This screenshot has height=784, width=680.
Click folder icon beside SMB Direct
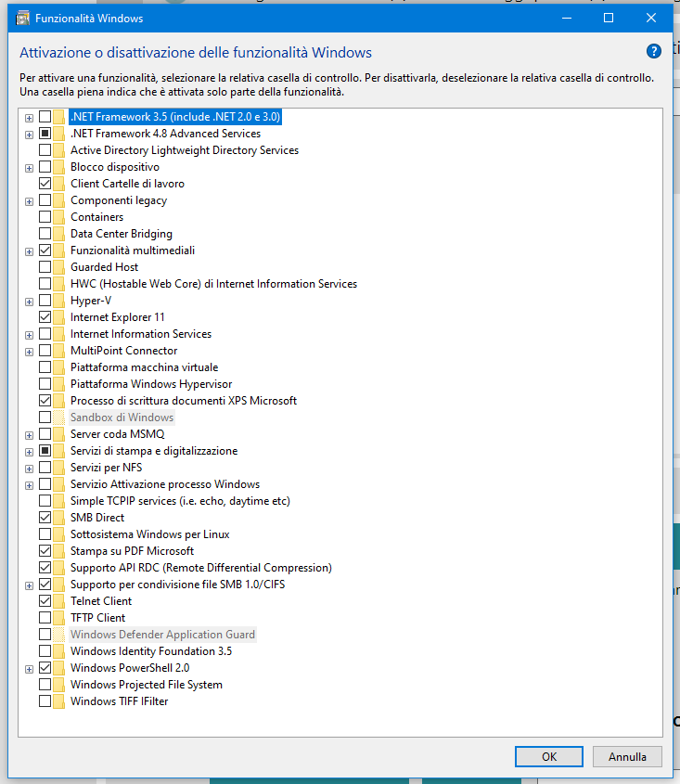pyautogui.click(x=59, y=518)
